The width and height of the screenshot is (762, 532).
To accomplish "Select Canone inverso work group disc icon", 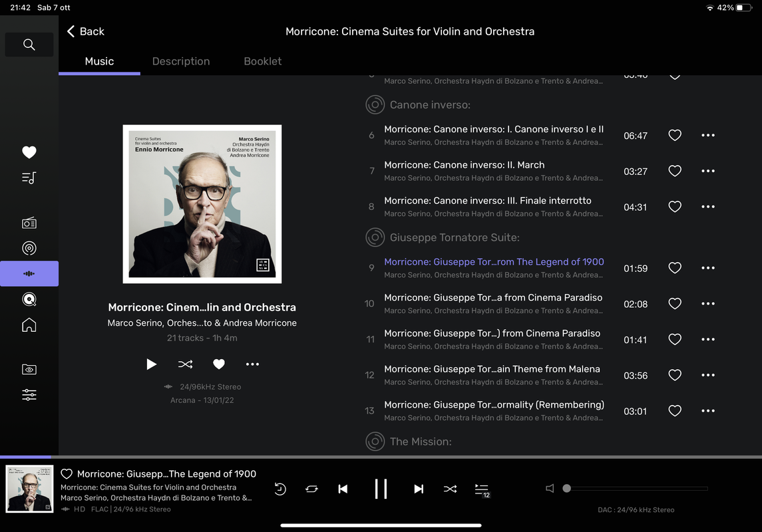I will pyautogui.click(x=375, y=105).
